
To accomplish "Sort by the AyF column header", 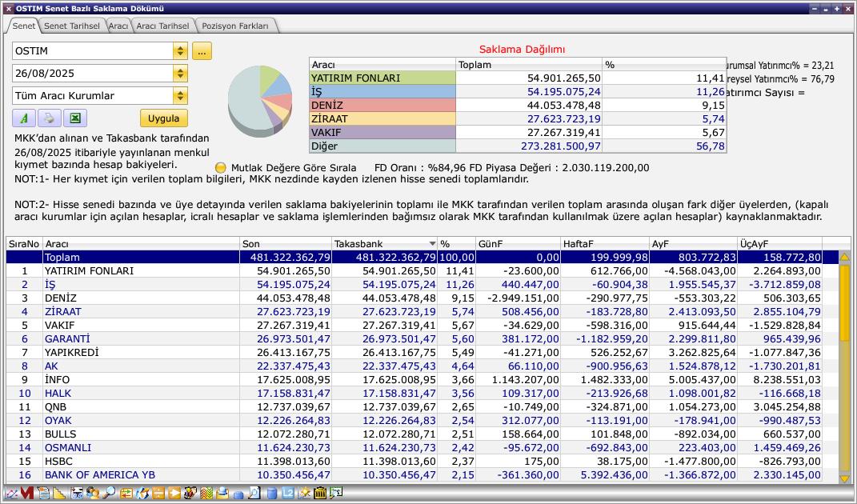I will pos(693,244).
